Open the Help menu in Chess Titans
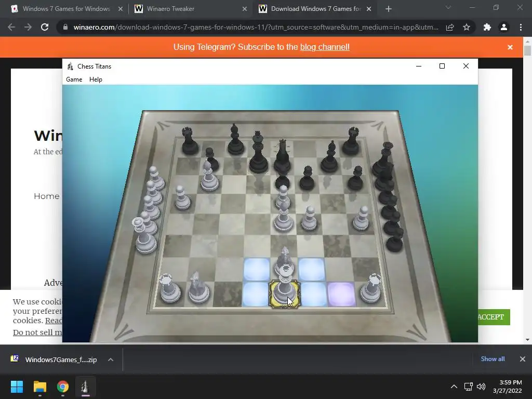532x399 pixels. click(x=96, y=79)
